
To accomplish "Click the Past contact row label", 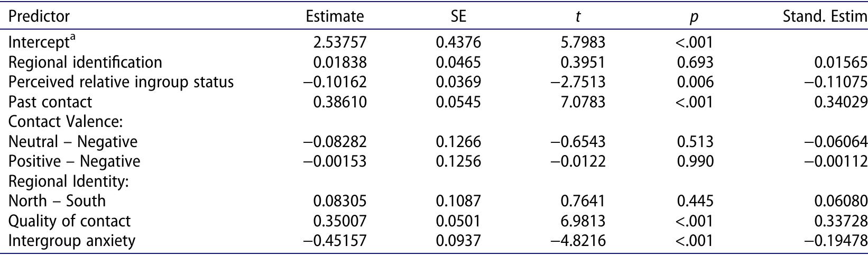I will coord(50,102).
